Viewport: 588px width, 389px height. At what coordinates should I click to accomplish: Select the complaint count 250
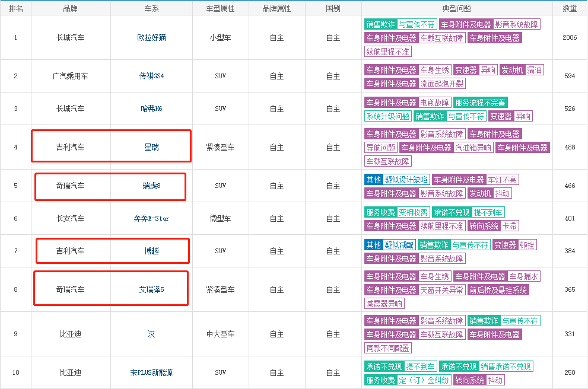pos(570,373)
